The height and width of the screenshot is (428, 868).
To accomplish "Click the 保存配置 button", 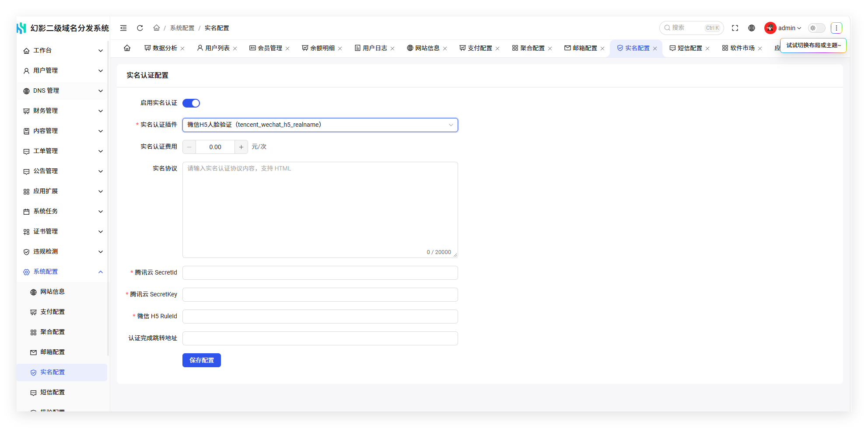I will click(202, 360).
